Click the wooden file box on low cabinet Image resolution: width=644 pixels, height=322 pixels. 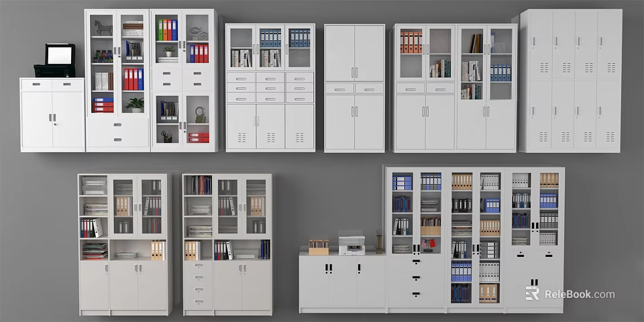319,248
